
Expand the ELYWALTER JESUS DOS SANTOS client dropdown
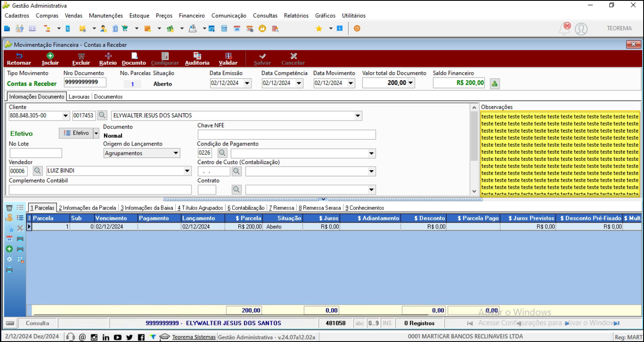358,116
